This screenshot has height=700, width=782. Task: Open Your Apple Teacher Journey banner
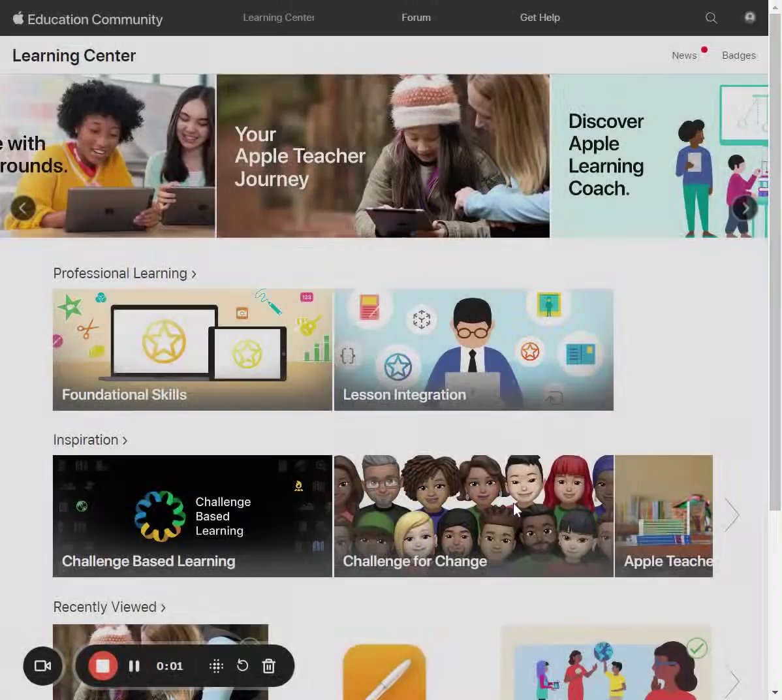coord(383,156)
